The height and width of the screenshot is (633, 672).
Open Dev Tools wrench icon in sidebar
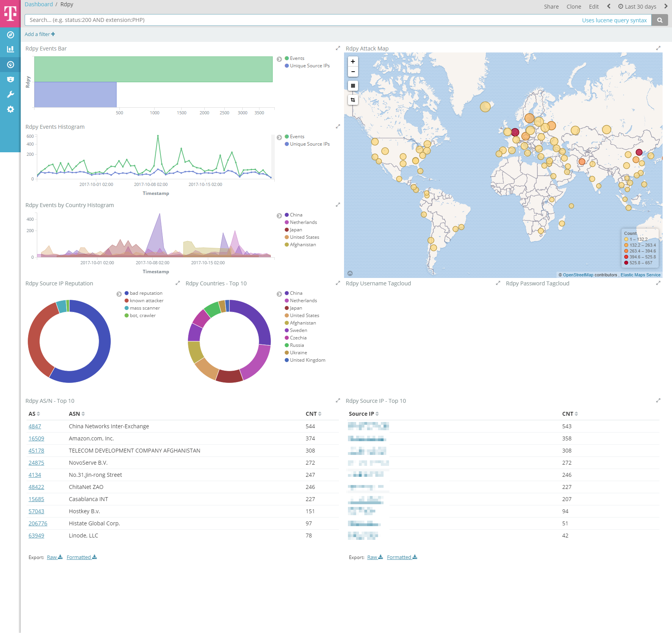(x=11, y=94)
